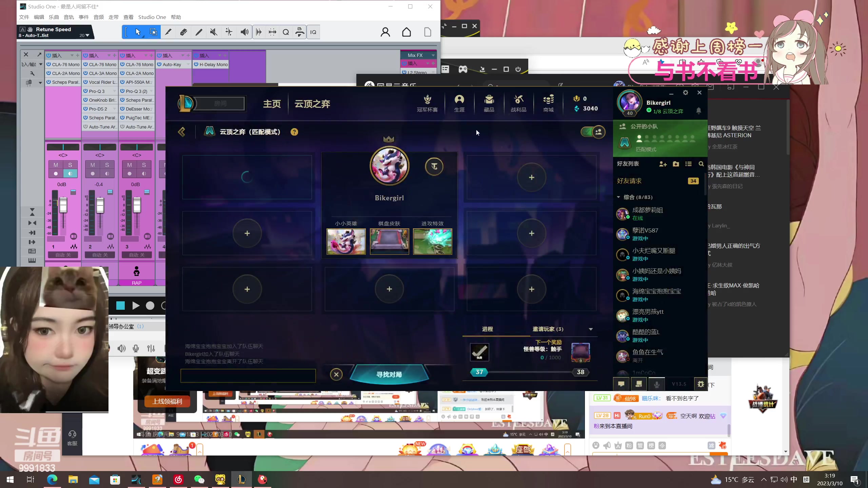Toggle power of CLA-76 Mono on first channel

tap(48, 64)
